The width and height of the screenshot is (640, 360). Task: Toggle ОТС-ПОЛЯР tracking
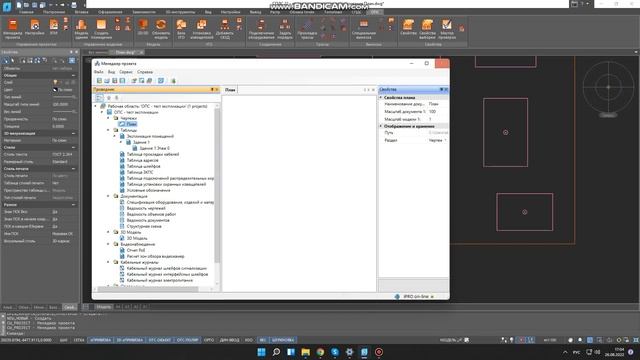[x=187, y=340]
